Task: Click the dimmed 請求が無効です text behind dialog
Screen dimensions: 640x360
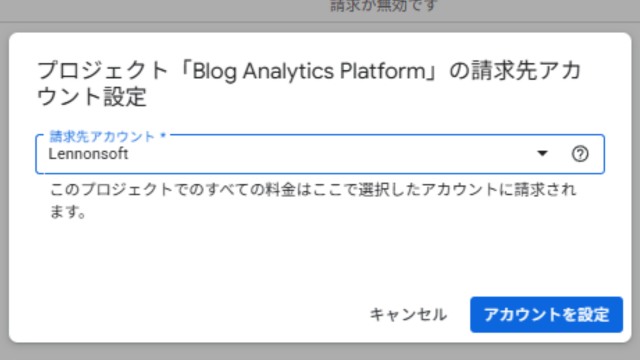Action: point(384,6)
